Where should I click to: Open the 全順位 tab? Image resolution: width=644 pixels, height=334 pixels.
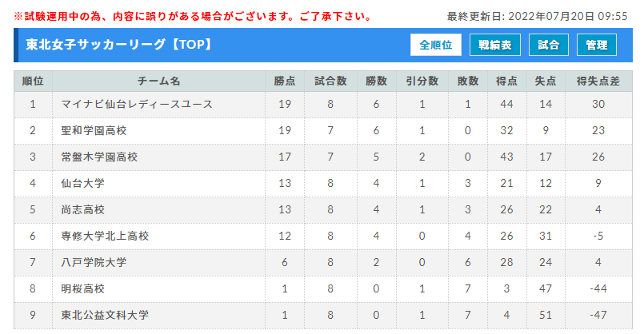436,45
